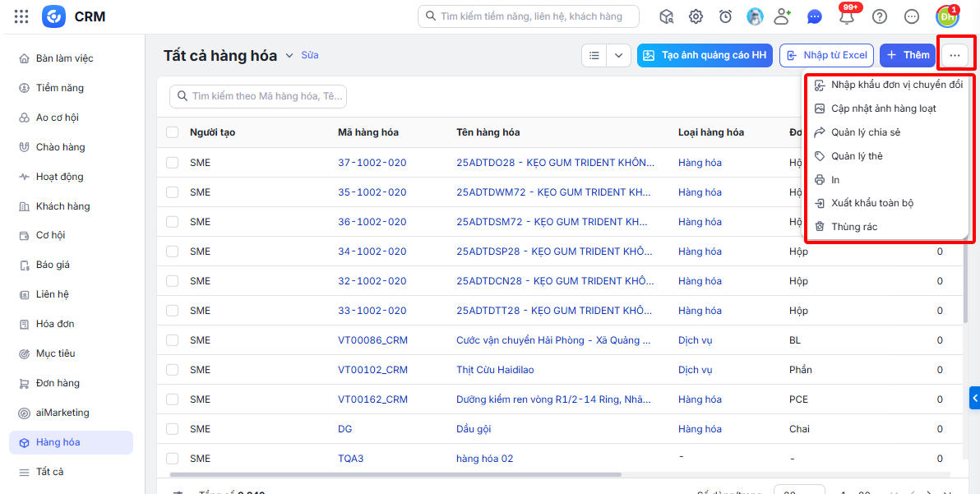This screenshot has height=494, width=980.
Task: Click the alarm clock reminder icon
Action: 725,17
